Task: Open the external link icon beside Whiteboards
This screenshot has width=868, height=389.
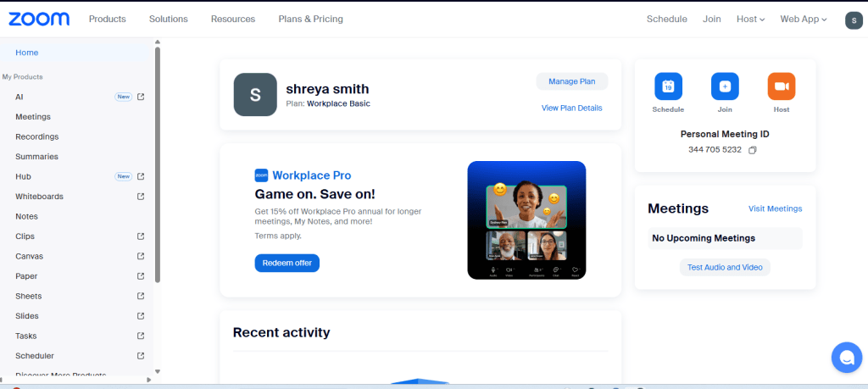Action: tap(141, 197)
